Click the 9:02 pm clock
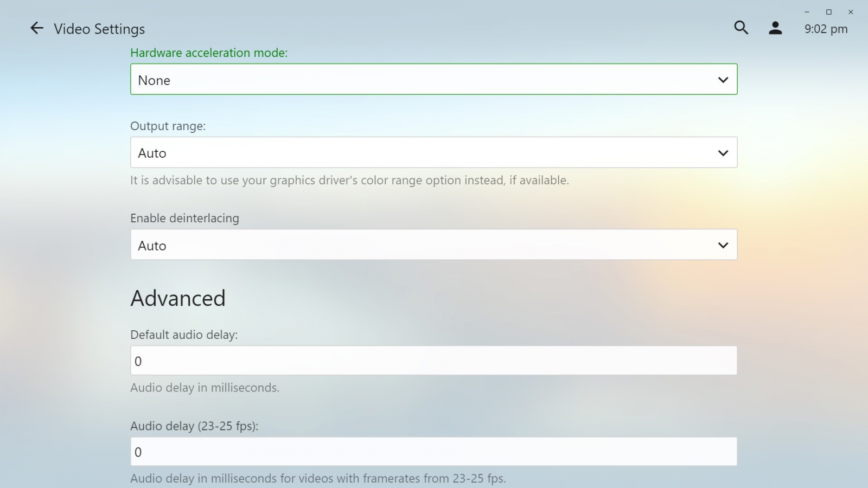Image resolution: width=868 pixels, height=488 pixels. click(826, 29)
